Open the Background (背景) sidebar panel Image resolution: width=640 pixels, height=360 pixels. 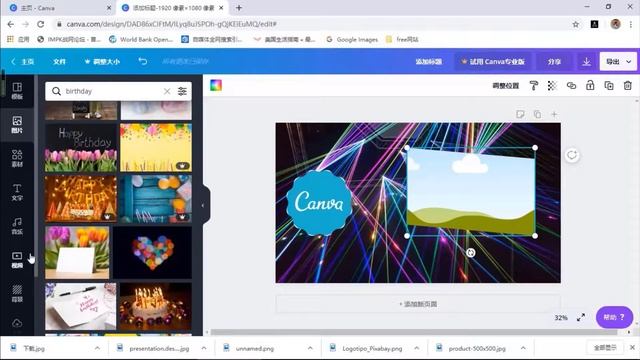click(x=17, y=293)
